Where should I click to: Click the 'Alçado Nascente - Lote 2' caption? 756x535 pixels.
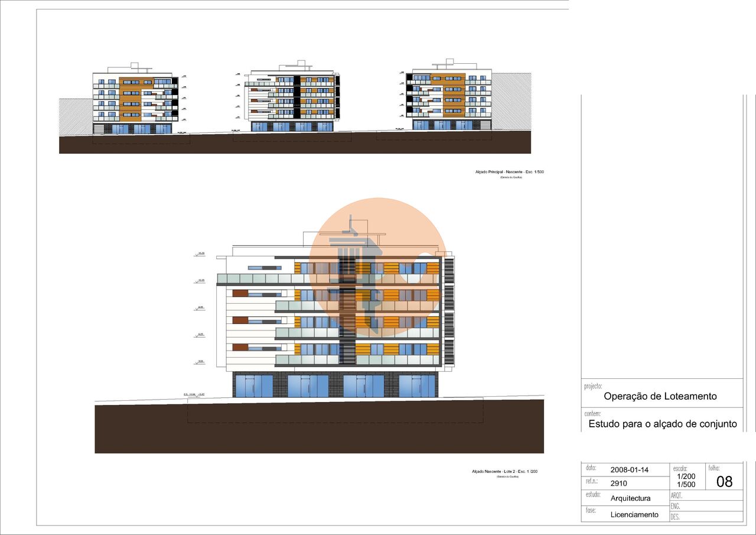[x=504, y=471]
